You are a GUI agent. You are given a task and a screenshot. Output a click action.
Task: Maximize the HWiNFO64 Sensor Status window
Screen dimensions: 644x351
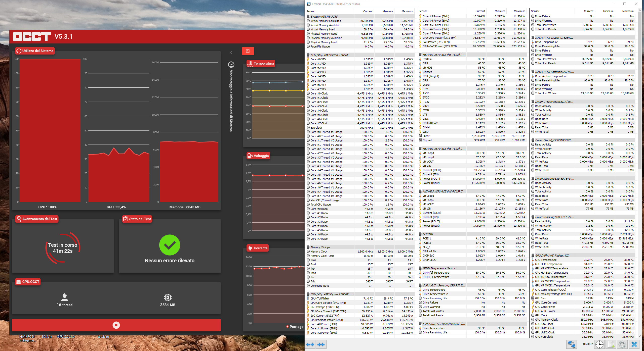pyautogui.click(x=625, y=4)
